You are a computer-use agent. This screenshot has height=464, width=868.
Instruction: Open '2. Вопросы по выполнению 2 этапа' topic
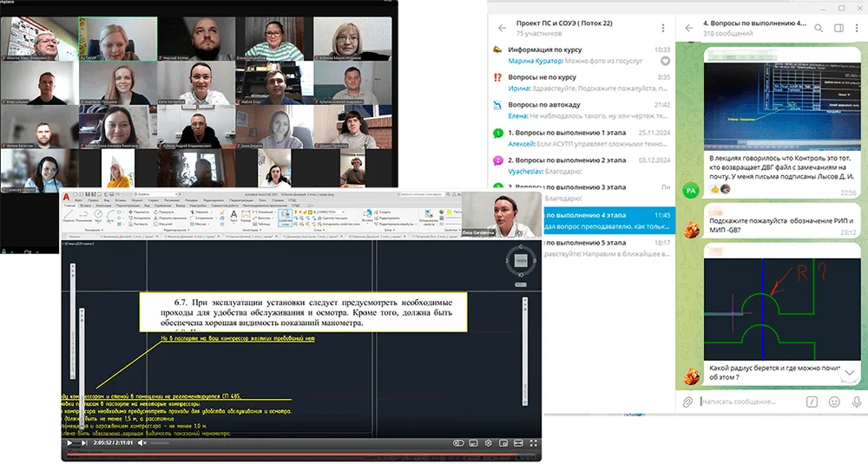tap(582, 166)
